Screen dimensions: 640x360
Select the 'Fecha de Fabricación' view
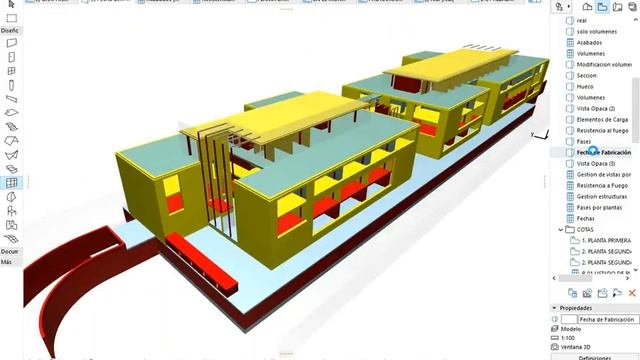pyautogui.click(x=603, y=152)
